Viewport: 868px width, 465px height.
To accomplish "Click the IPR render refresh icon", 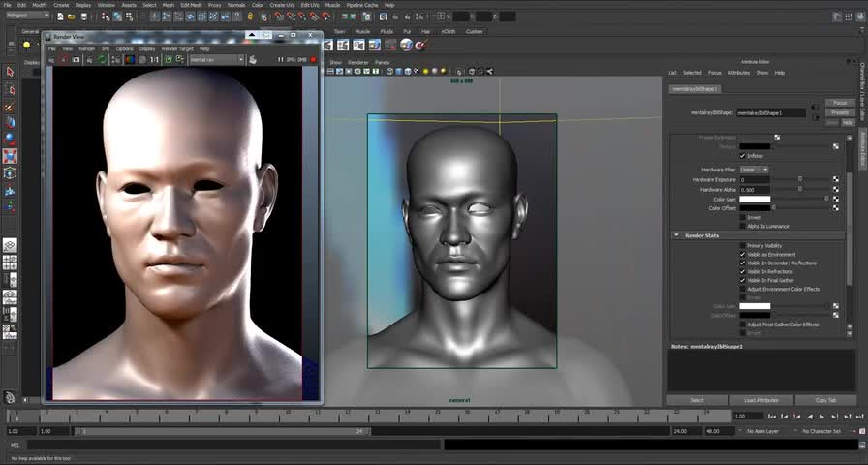I will pos(102,59).
